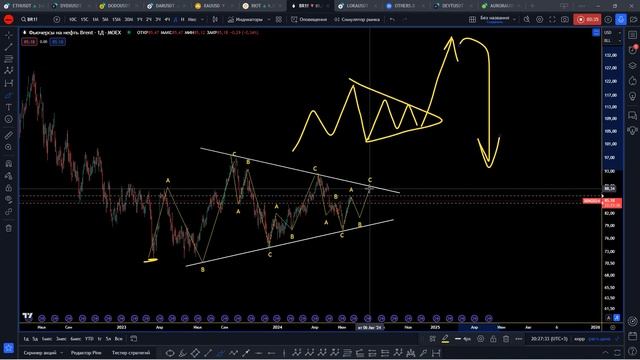The width and height of the screenshot is (640, 360).
Task: Toggle log and auto scale setting
Action: 599,339
